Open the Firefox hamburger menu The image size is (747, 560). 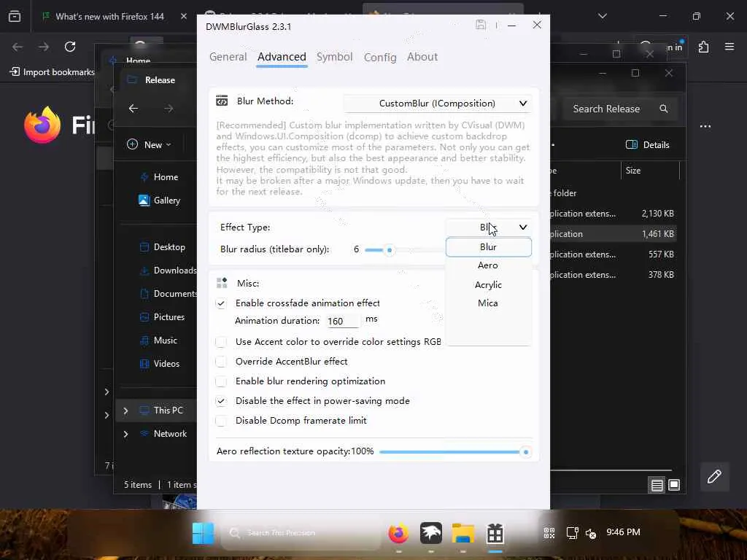729,47
